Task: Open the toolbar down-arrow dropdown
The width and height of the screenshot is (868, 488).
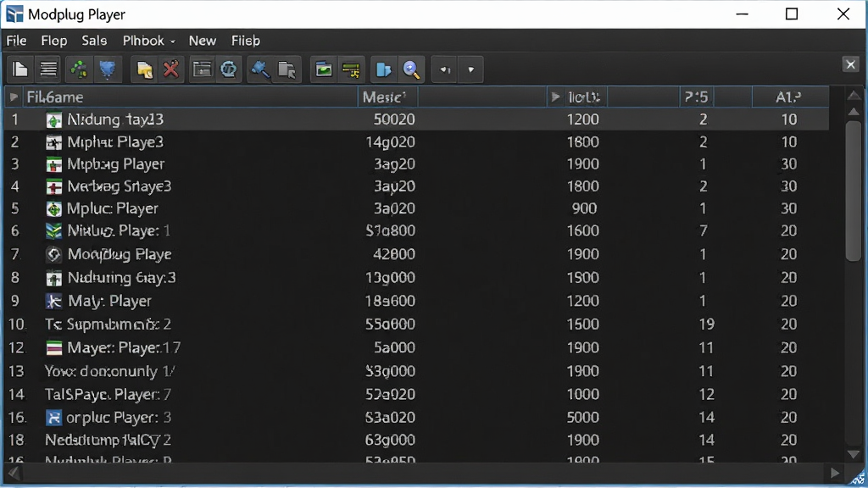Action: tap(471, 69)
